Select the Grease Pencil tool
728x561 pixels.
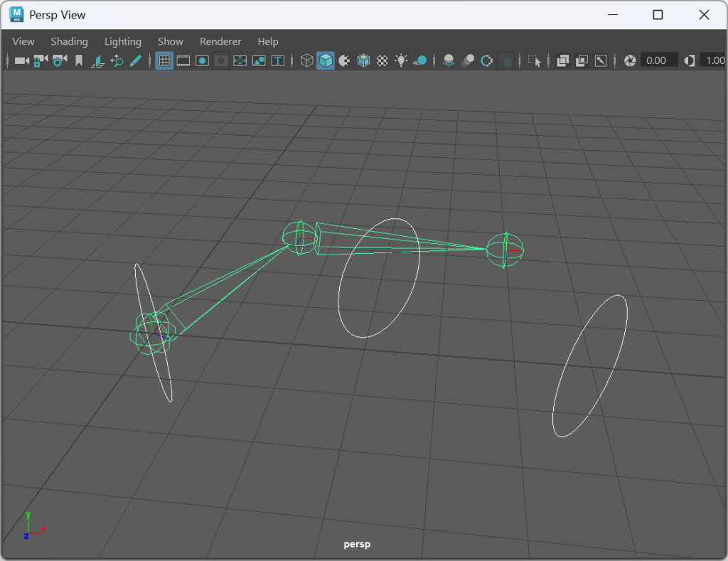[x=135, y=60]
